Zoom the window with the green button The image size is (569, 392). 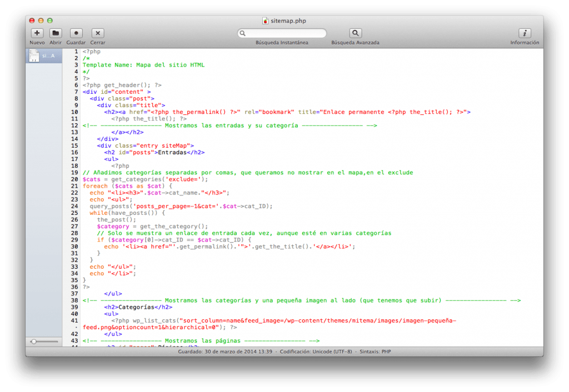[x=50, y=21]
